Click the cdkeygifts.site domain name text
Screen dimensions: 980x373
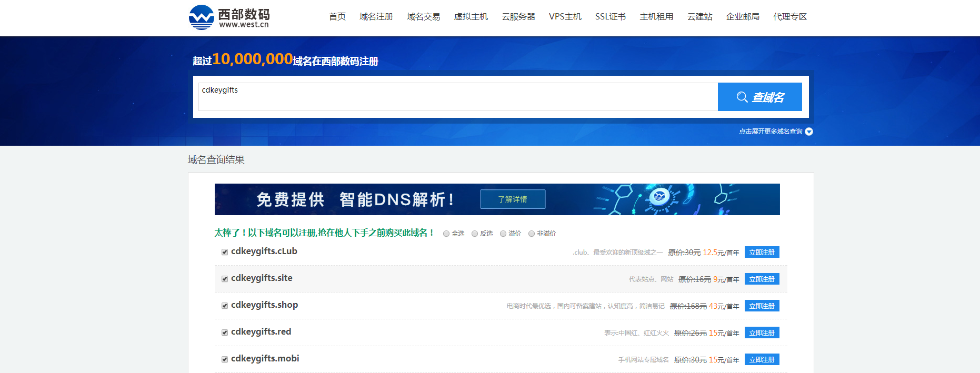(262, 278)
